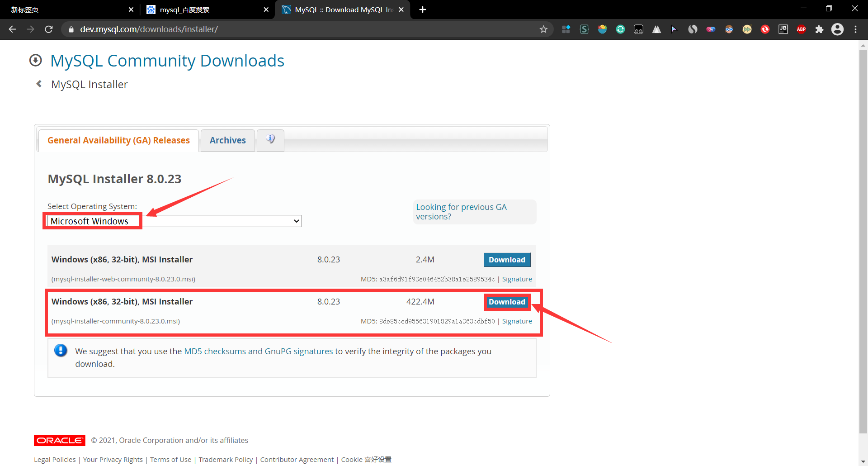Select the MySQL :: Download MySQL Installer tab
This screenshot has height=466, width=868.
coord(343,10)
